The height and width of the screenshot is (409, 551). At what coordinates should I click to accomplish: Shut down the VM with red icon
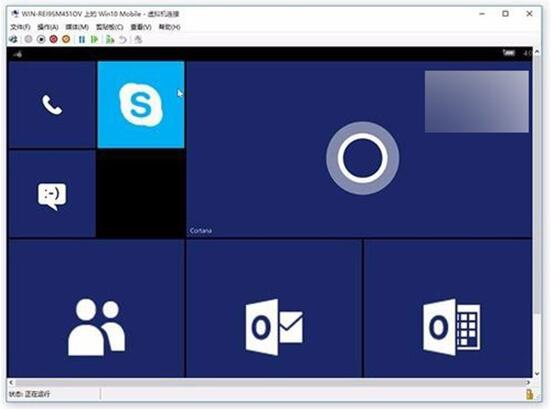pos(53,39)
